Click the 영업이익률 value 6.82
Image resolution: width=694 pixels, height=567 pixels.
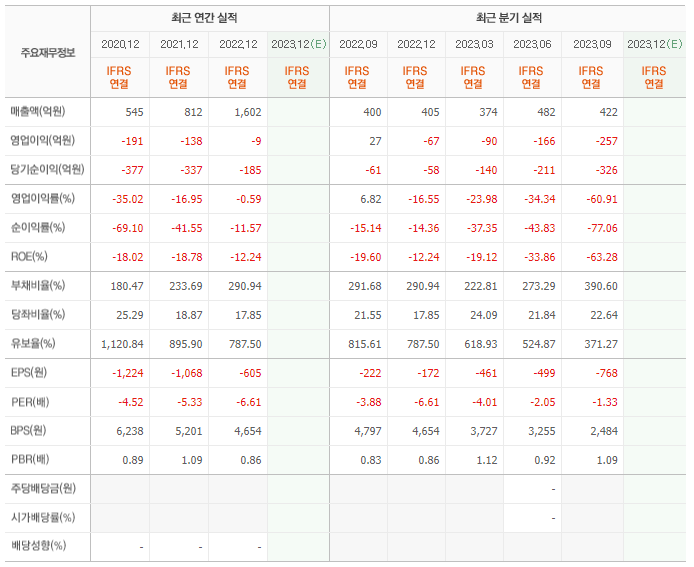pyautogui.click(x=371, y=199)
